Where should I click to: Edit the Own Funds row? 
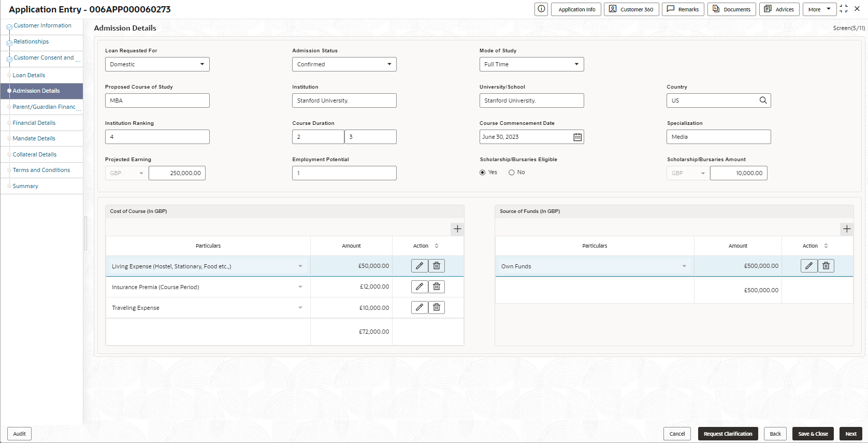pyautogui.click(x=809, y=266)
